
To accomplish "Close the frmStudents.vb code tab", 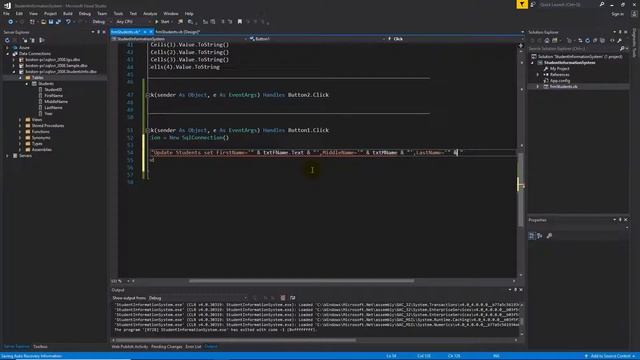I will (151, 32).
